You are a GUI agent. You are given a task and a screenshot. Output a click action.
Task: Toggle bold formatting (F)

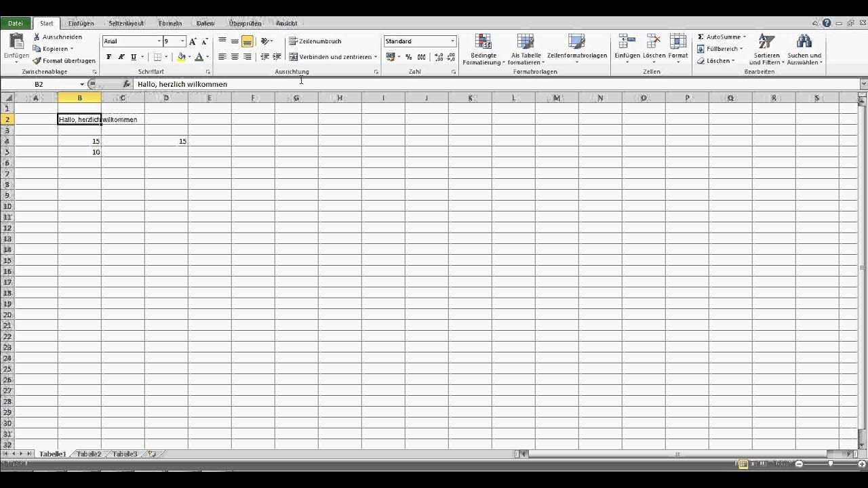pyautogui.click(x=108, y=57)
